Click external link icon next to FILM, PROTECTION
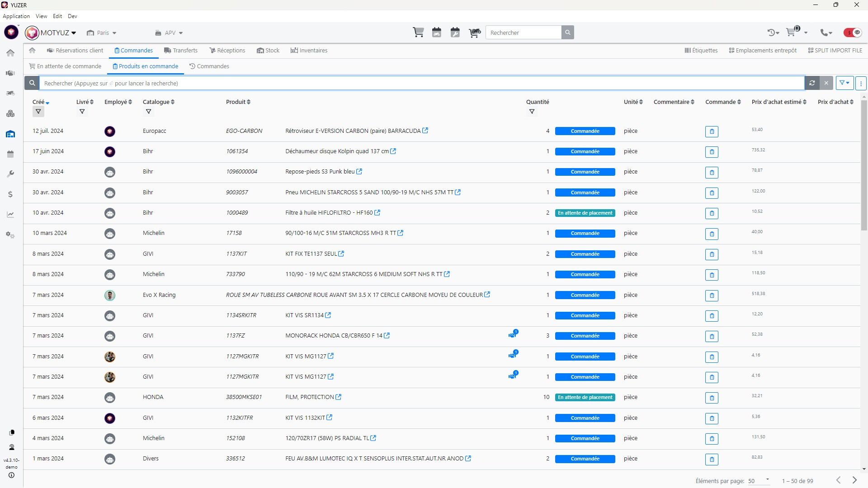The height and width of the screenshot is (488, 868). [x=339, y=397]
